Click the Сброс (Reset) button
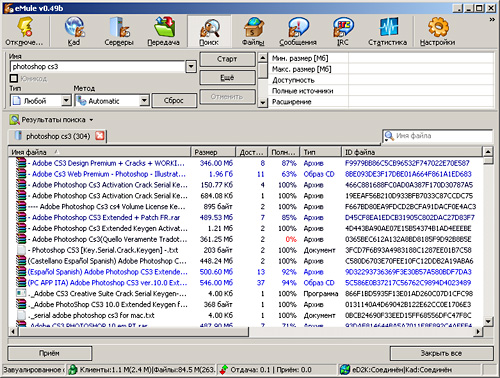Viewport: 500px width, 378px height. [174, 100]
